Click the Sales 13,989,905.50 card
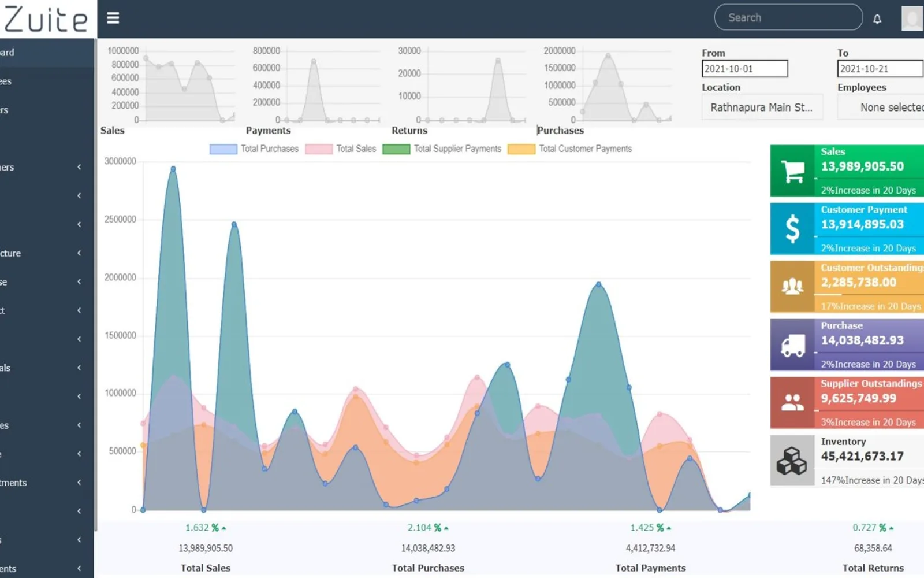This screenshot has width=924, height=578. point(847,171)
